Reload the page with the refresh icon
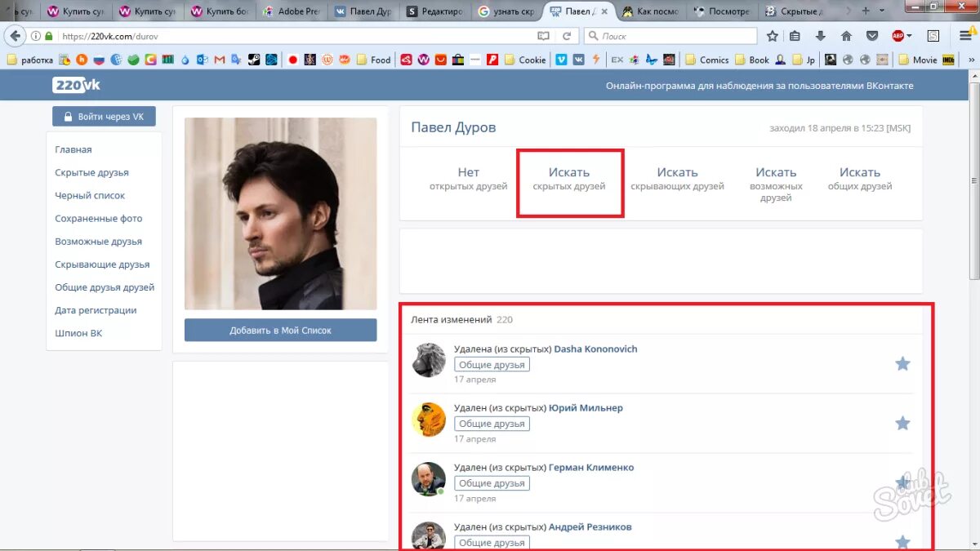 [x=566, y=37]
